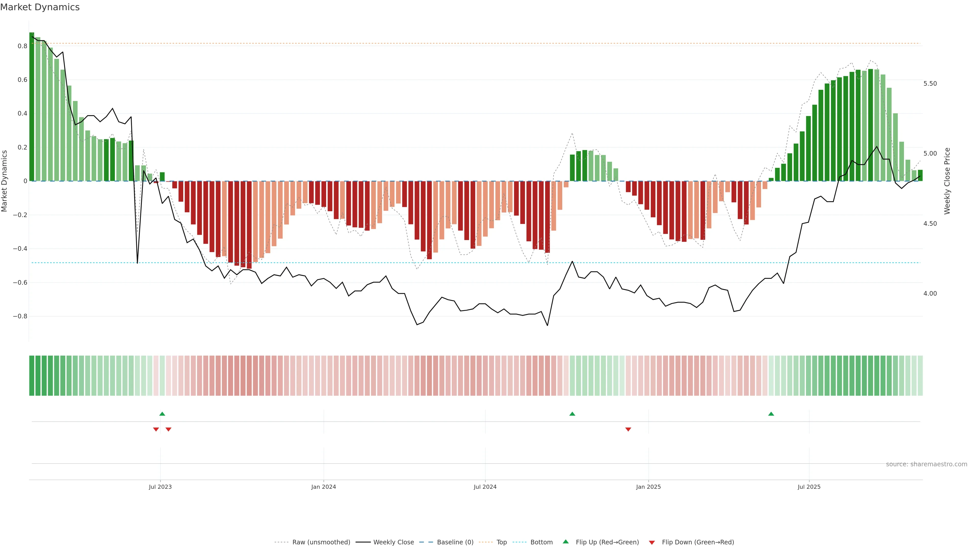
Task: Click the darkest green heat-strip cell at far left
Action: (x=32, y=376)
